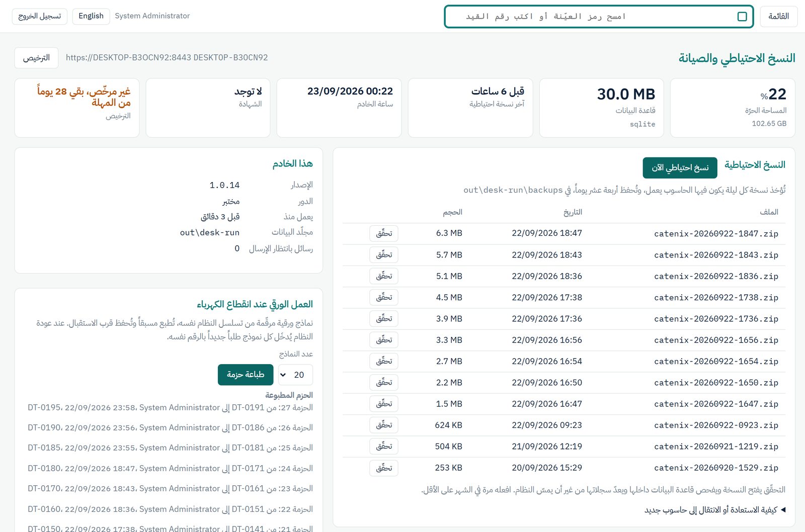The width and height of the screenshot is (805, 532).
Task: Click the "%22" free space percentage
Action: pyautogui.click(x=773, y=94)
